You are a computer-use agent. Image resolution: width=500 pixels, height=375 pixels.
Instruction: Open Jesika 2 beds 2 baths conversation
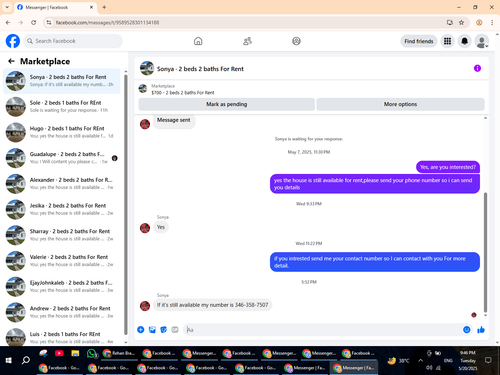point(62,209)
